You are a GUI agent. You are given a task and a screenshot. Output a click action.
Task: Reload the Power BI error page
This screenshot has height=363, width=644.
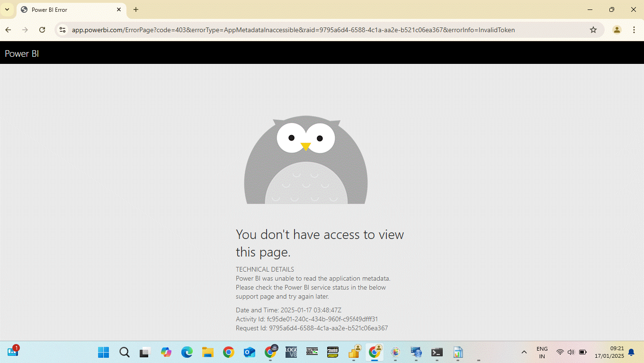[42, 30]
